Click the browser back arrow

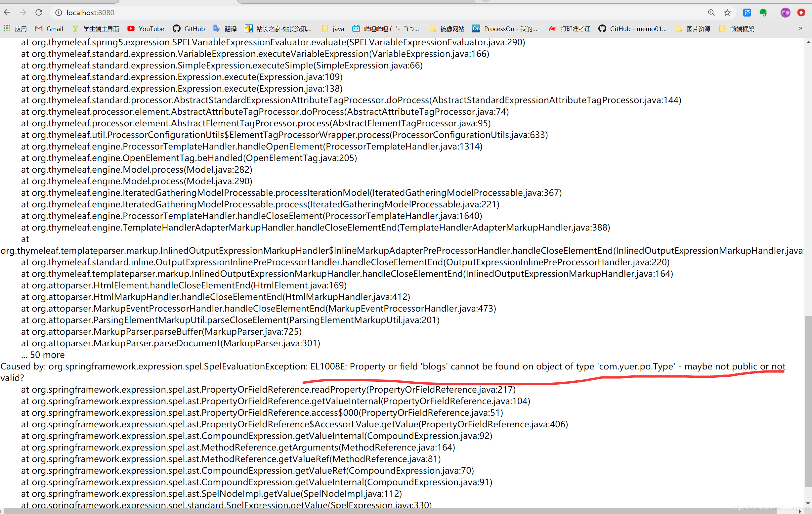click(7, 13)
